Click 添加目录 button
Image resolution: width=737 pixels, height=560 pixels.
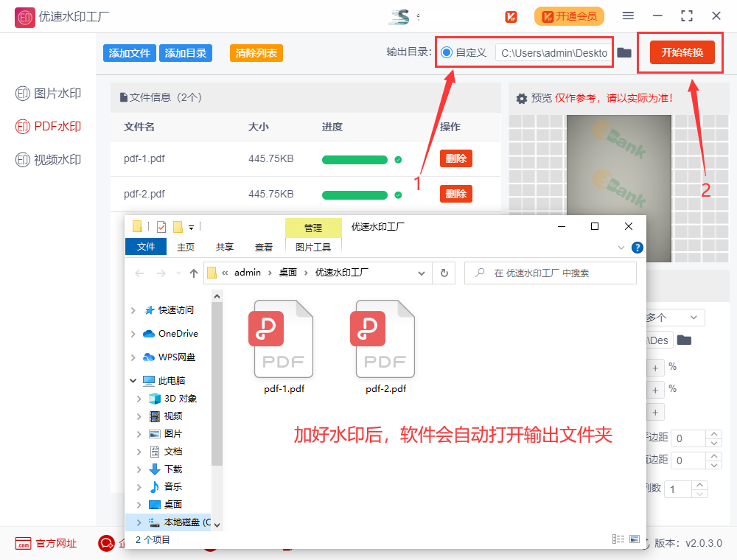point(186,53)
